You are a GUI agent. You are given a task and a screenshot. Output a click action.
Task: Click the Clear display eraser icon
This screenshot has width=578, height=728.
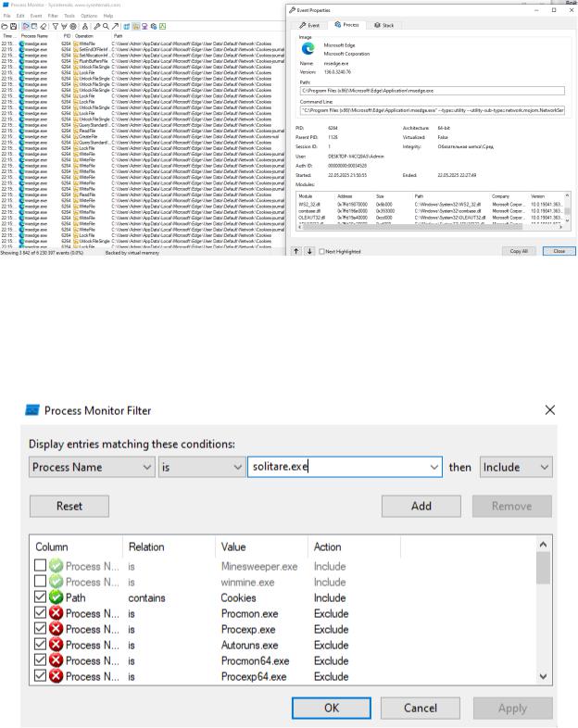point(44,27)
